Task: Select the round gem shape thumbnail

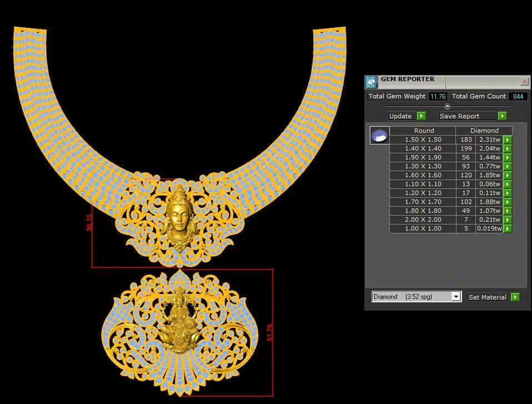Action: coord(379,136)
